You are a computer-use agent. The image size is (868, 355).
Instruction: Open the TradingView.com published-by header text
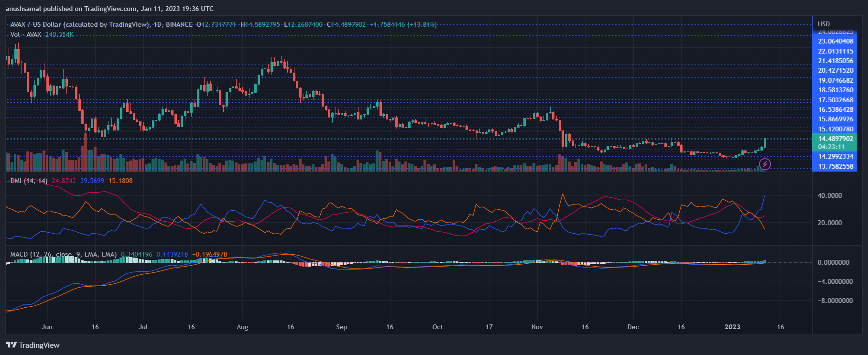click(109, 9)
